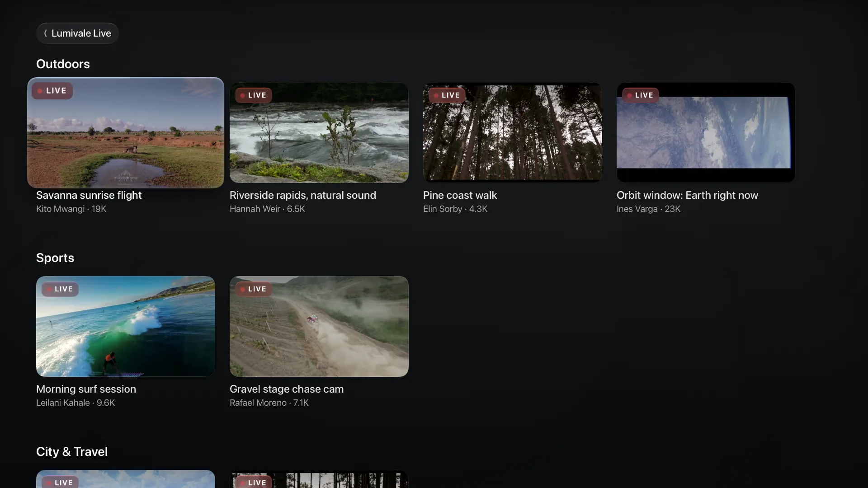Go back via Lumivale Live button
Viewport: 868px width, 488px height.
[x=77, y=33]
